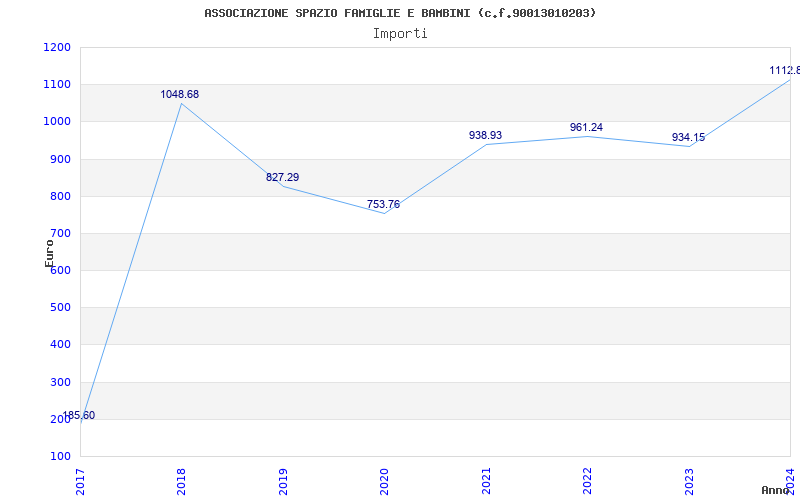The height and width of the screenshot is (500, 800).
Task: Click the 2018 x-axis year label
Action: click(x=181, y=481)
